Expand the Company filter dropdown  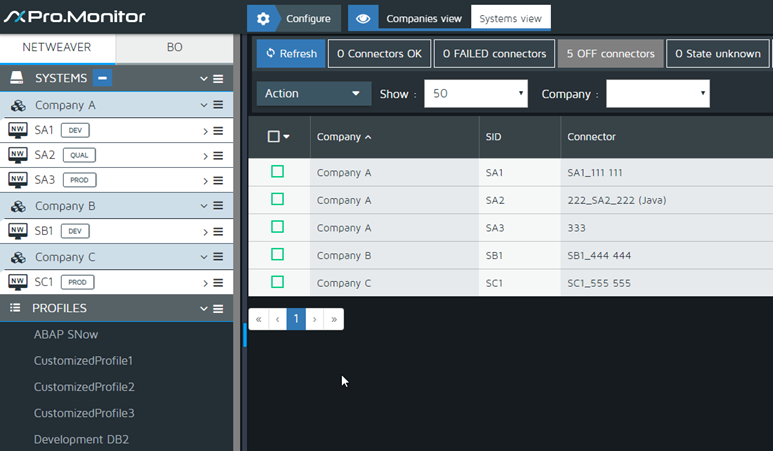(657, 94)
